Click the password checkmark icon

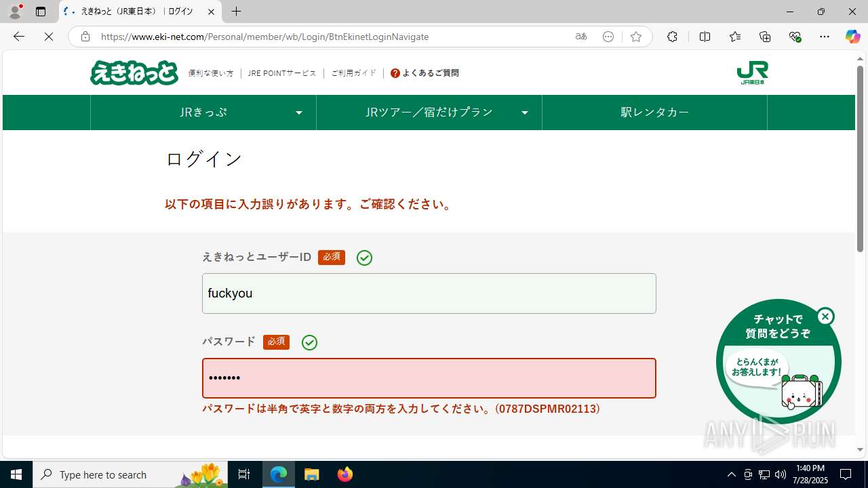pos(309,342)
